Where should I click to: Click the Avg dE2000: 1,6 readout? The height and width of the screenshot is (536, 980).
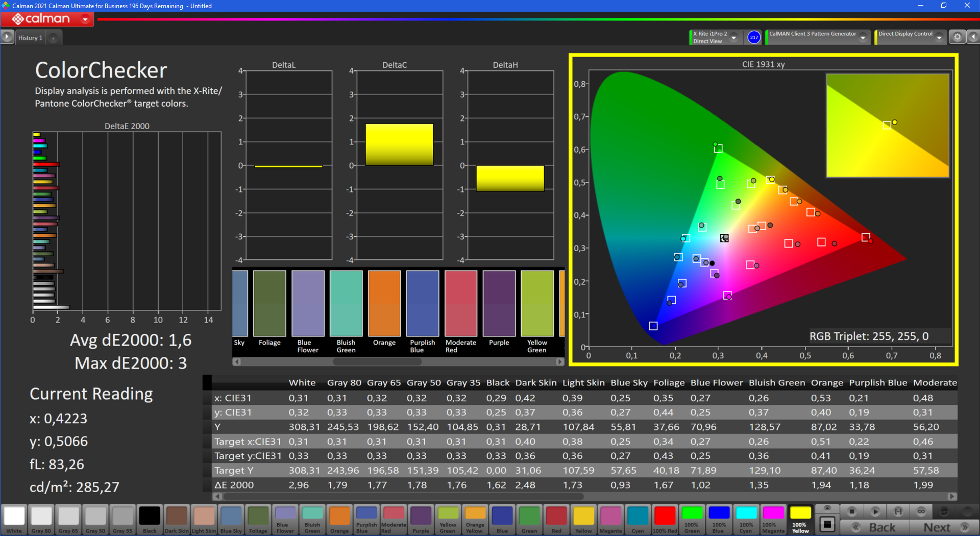131,340
